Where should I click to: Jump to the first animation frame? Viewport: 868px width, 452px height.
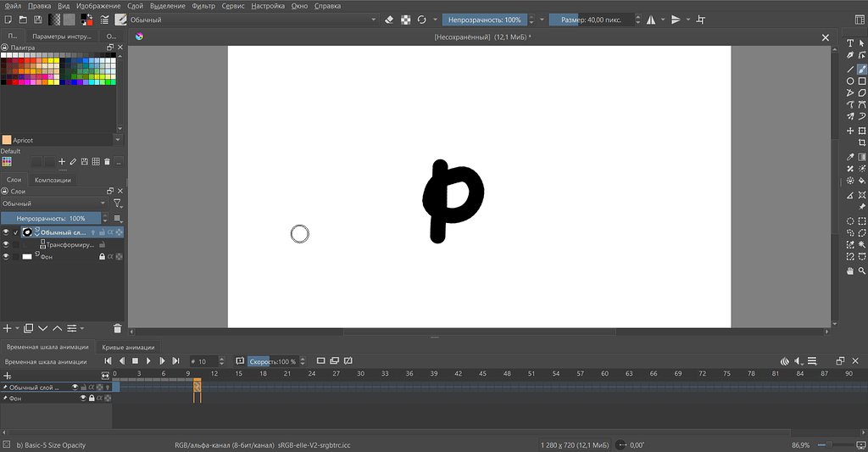click(108, 361)
